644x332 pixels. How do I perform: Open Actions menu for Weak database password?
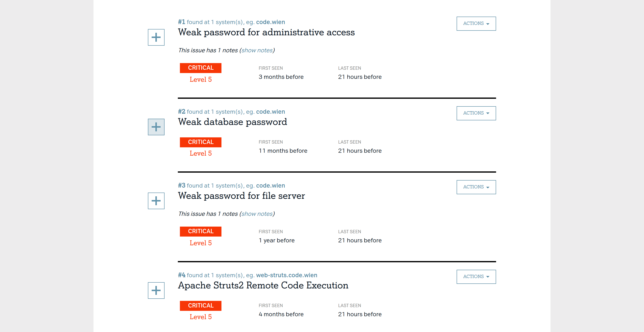tap(476, 113)
